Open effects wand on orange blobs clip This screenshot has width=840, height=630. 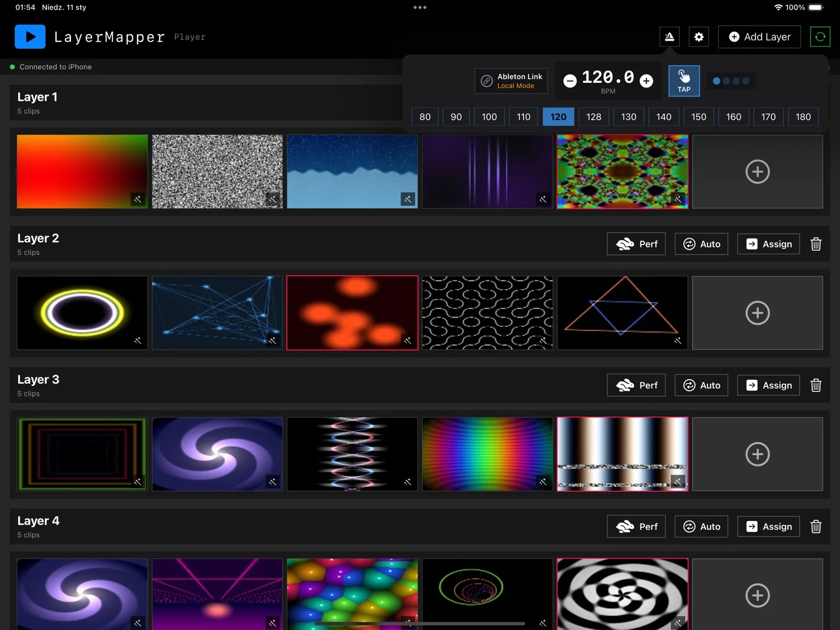pyautogui.click(x=408, y=340)
